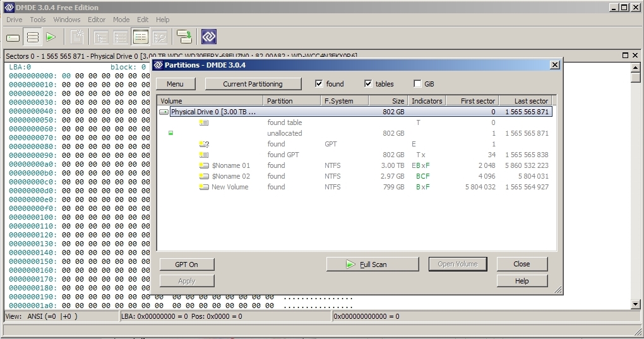644x339 pixels.
Task: Click the question-mark found GPT icon
Action: click(204, 144)
